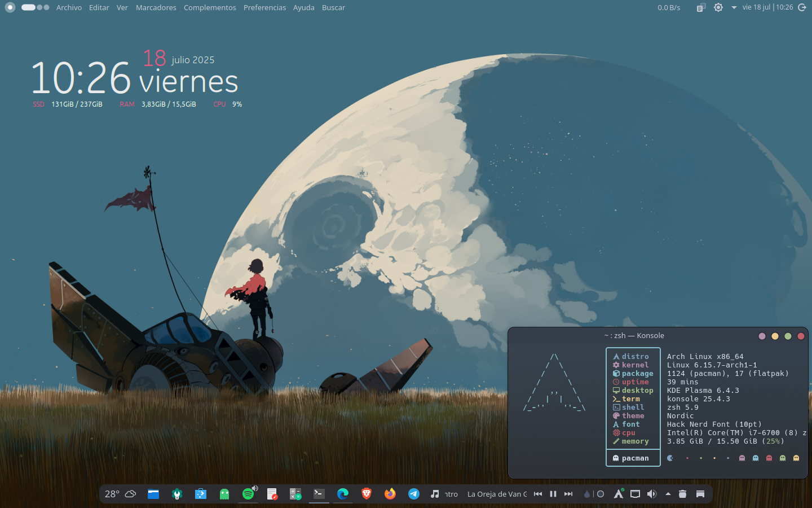Click the zsh 5.9 text
The width and height of the screenshot is (812, 508).
tap(683, 408)
